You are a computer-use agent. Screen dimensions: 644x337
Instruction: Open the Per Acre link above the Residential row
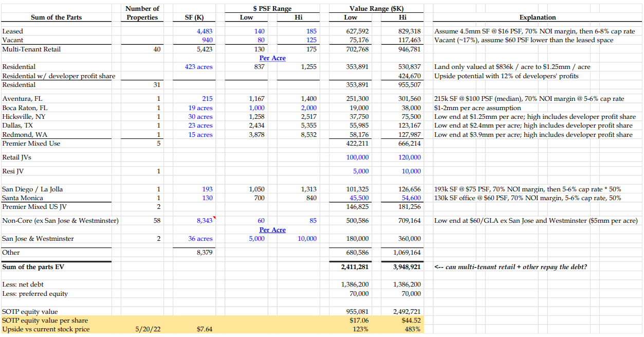(272, 58)
